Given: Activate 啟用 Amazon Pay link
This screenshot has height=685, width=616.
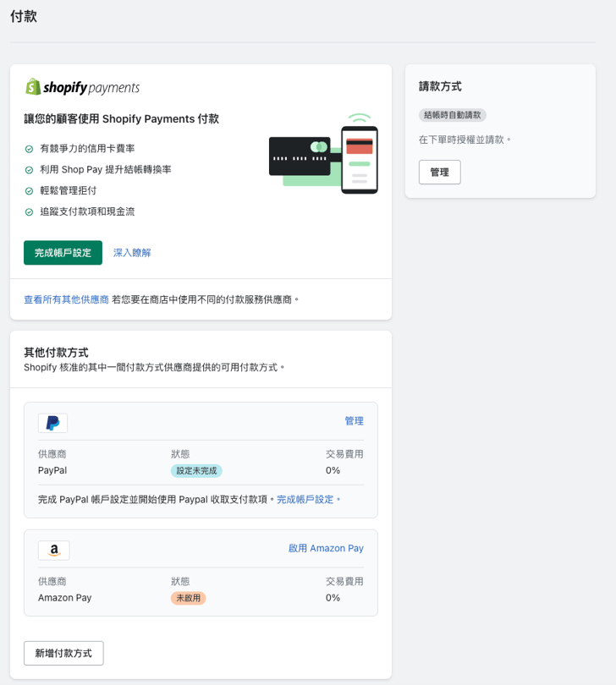Looking at the screenshot, I should pyautogui.click(x=326, y=548).
